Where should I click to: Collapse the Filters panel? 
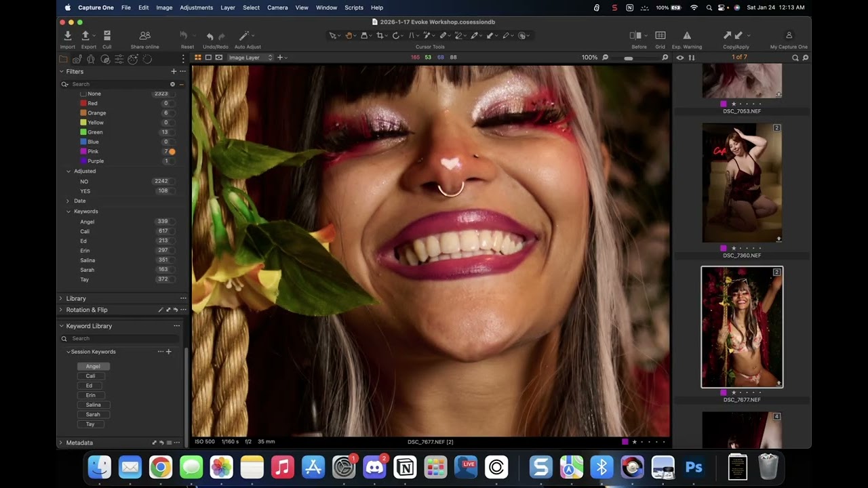61,71
